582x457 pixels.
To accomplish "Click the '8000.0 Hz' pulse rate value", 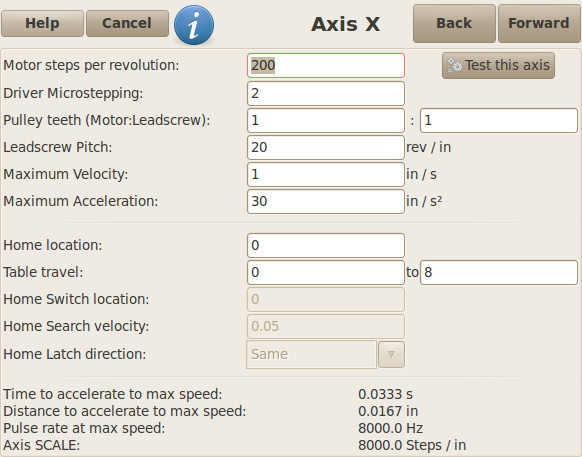I will [390, 428].
